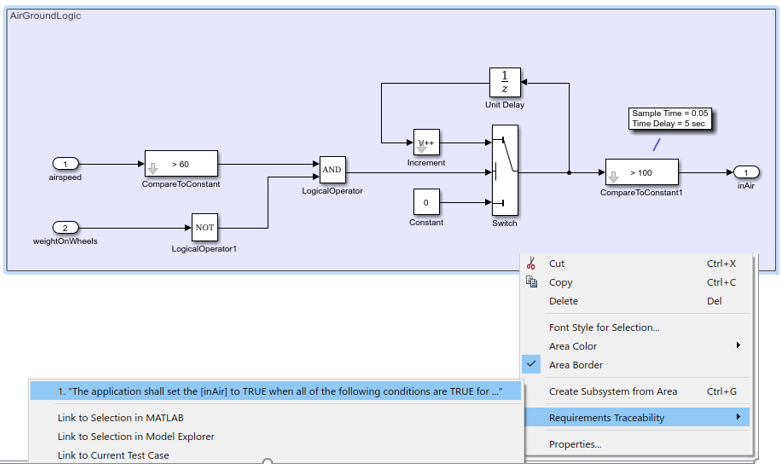Select the Switch block
781x464 pixels.
pyautogui.click(x=505, y=170)
